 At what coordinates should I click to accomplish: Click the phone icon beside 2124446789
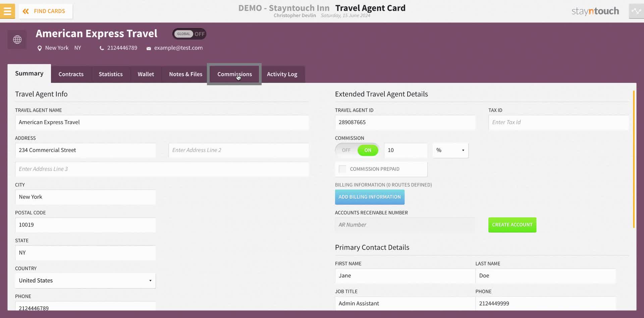coord(102,48)
